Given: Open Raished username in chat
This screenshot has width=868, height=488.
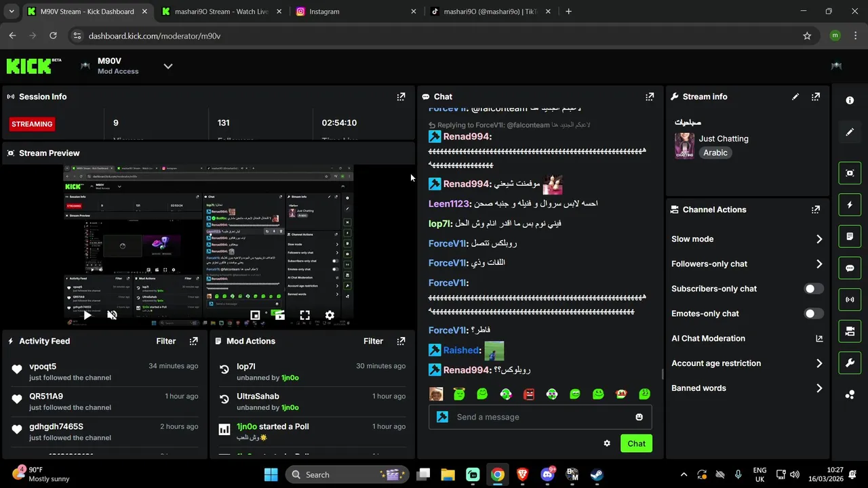Looking at the screenshot, I should (461, 350).
